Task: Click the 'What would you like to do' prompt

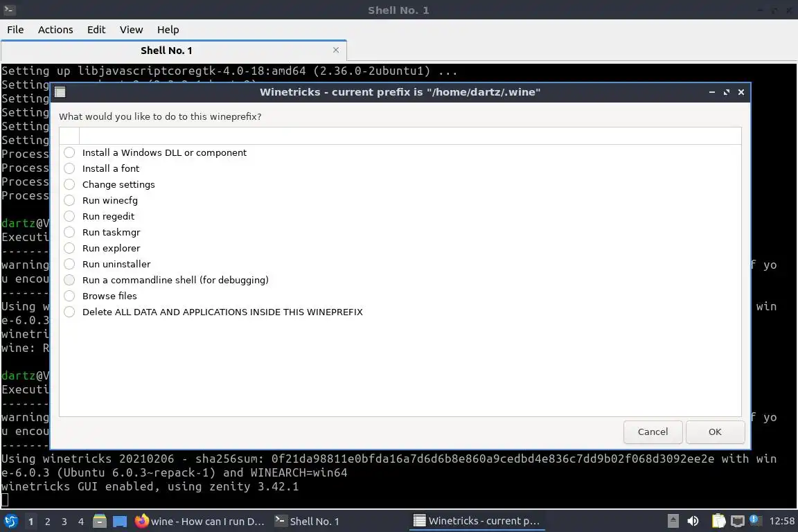Action: [x=160, y=116]
